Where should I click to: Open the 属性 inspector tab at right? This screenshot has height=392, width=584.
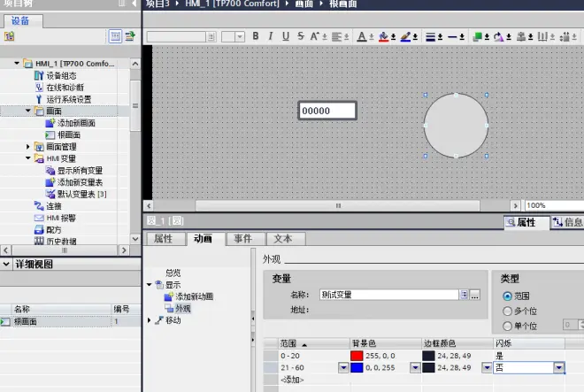tap(526, 222)
